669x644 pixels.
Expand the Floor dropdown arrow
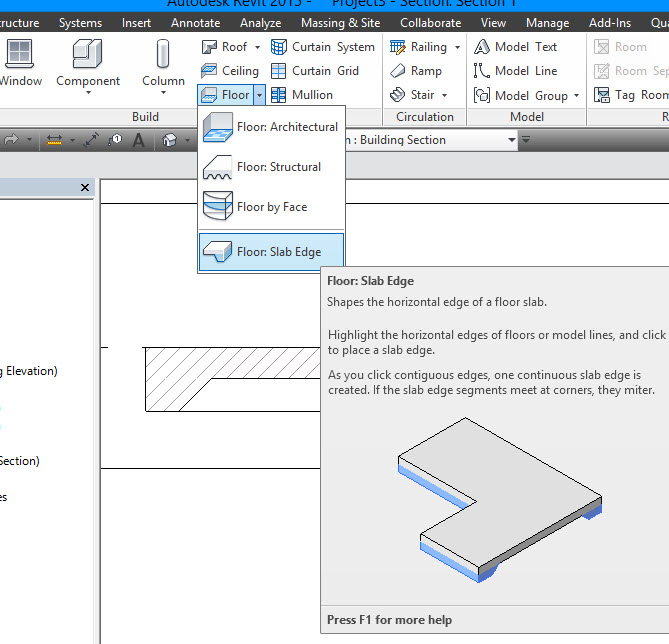259,95
